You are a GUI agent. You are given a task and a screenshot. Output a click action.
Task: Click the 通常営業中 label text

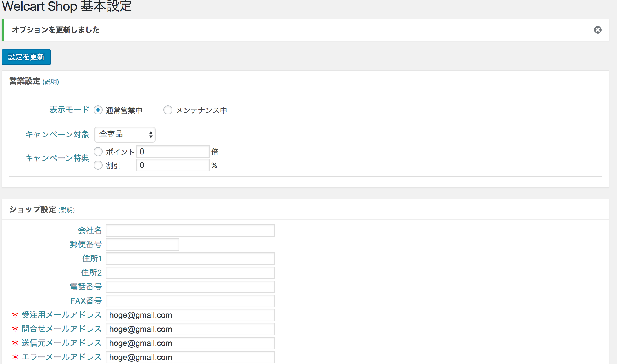point(124,110)
